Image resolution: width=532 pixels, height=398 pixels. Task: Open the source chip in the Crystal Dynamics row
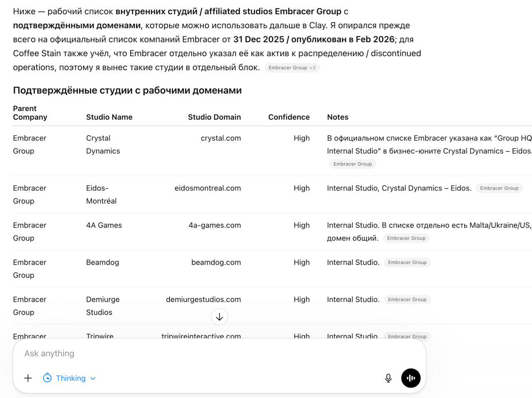pyautogui.click(x=352, y=164)
